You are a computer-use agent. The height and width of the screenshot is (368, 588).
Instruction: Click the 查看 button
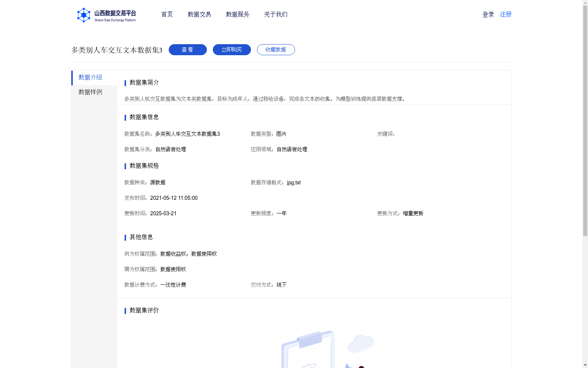coord(188,50)
